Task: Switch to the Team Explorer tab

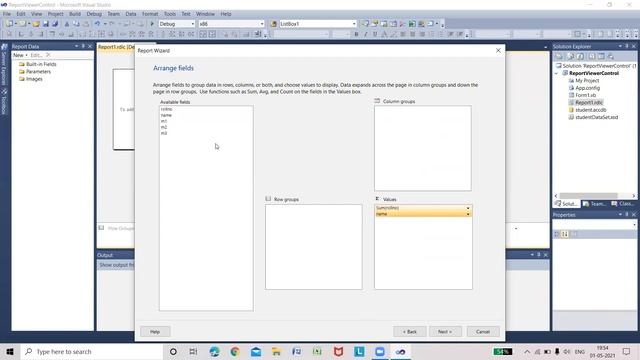Action: (594, 204)
